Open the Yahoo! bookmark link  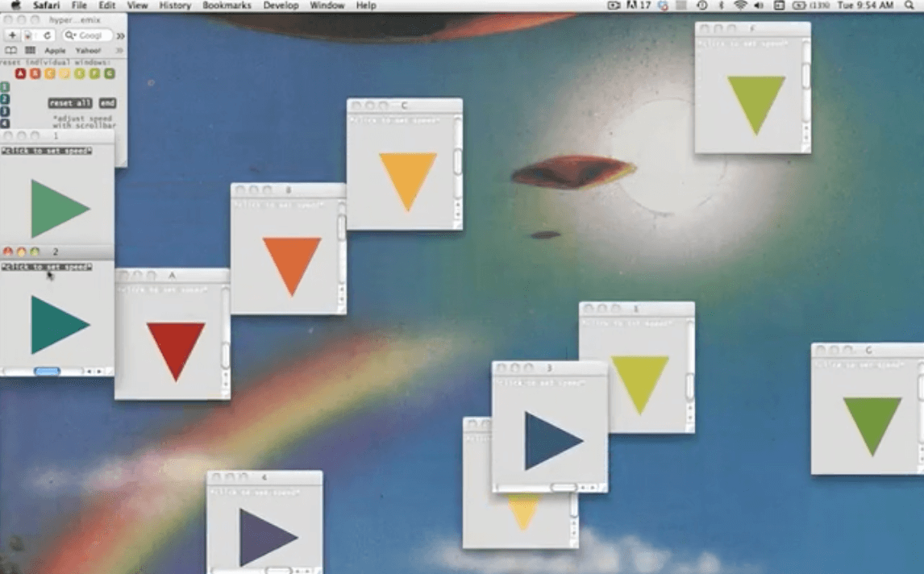pyautogui.click(x=88, y=51)
